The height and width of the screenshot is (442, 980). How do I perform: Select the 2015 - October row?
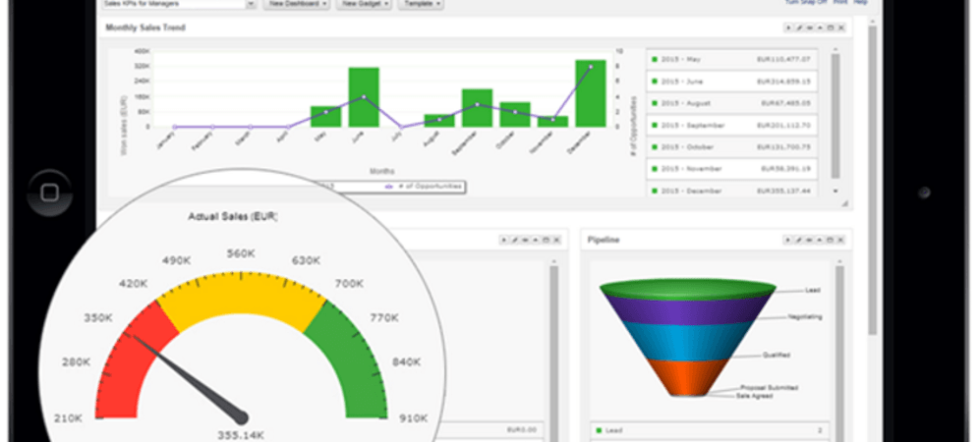[x=731, y=146]
